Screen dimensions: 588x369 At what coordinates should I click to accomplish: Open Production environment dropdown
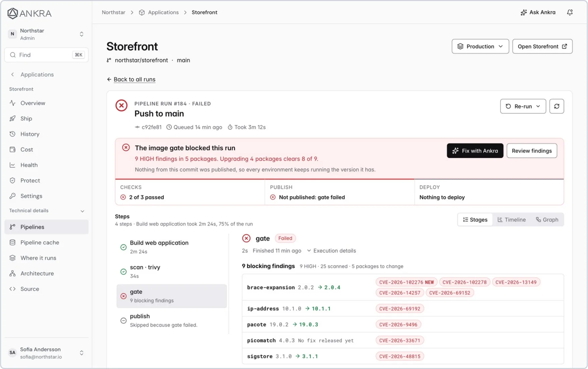(x=480, y=46)
